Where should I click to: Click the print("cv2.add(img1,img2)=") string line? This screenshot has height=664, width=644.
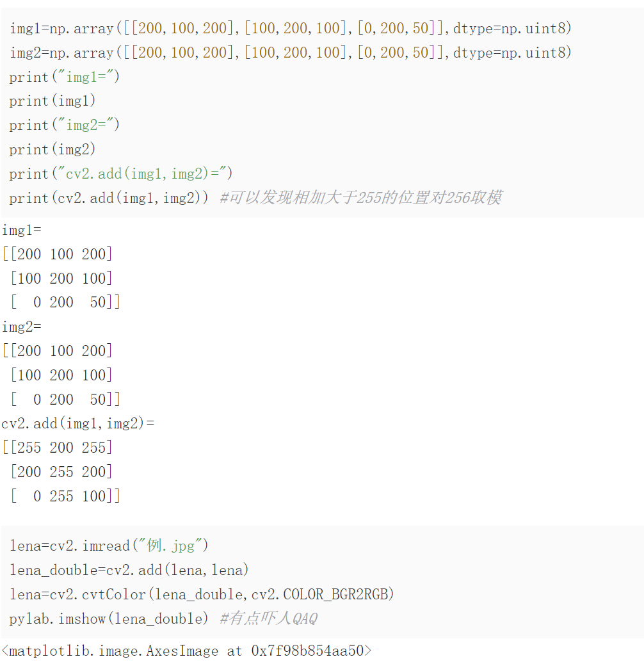121,174
